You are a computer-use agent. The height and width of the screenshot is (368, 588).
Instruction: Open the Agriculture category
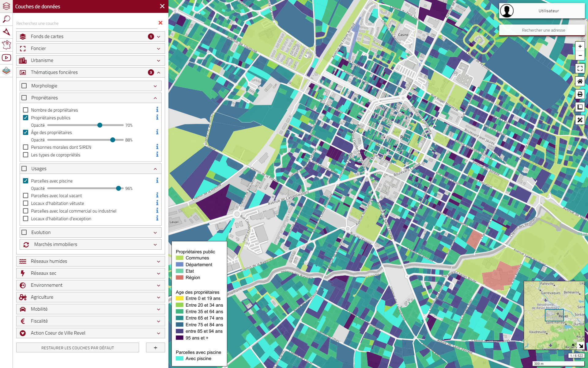[x=91, y=297]
